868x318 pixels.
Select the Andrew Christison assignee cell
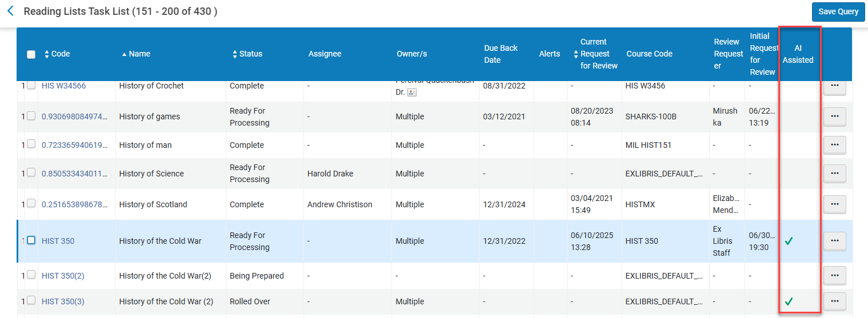point(339,204)
